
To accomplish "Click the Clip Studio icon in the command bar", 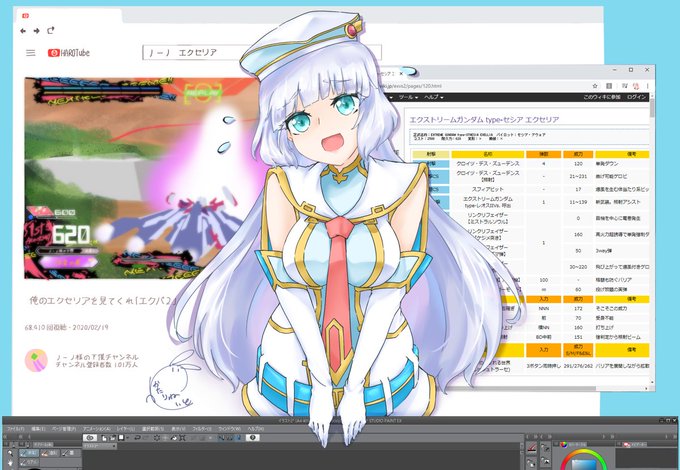I will (90, 438).
